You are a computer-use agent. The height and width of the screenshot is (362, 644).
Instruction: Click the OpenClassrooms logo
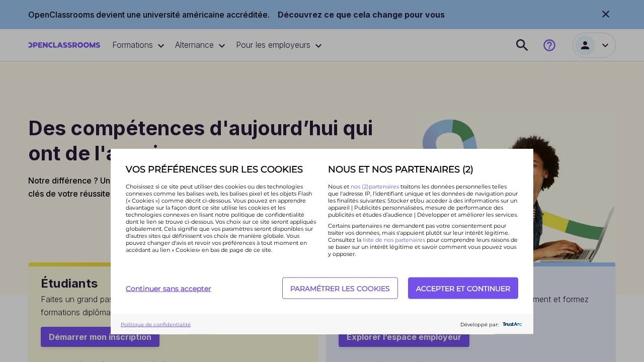(x=64, y=45)
